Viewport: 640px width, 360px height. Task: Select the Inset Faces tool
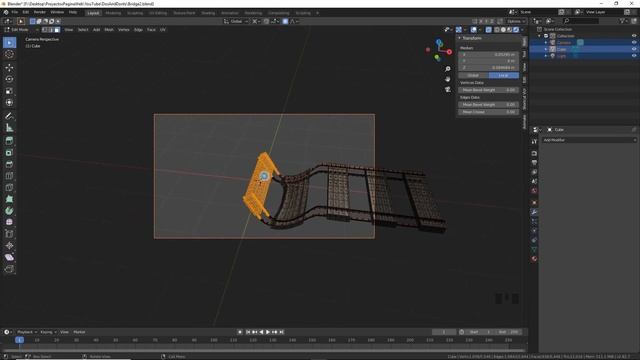pos(9,153)
